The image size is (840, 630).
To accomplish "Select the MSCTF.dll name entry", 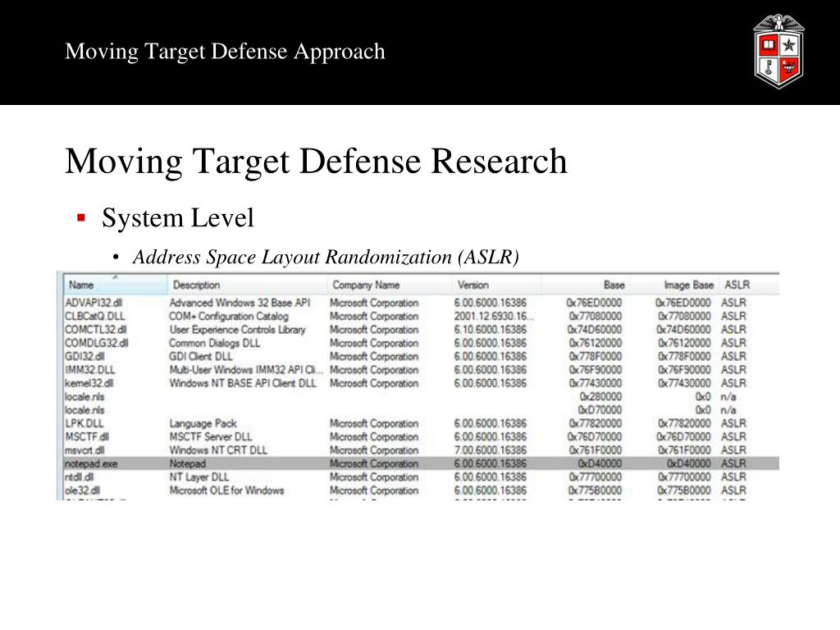I will tap(87, 436).
